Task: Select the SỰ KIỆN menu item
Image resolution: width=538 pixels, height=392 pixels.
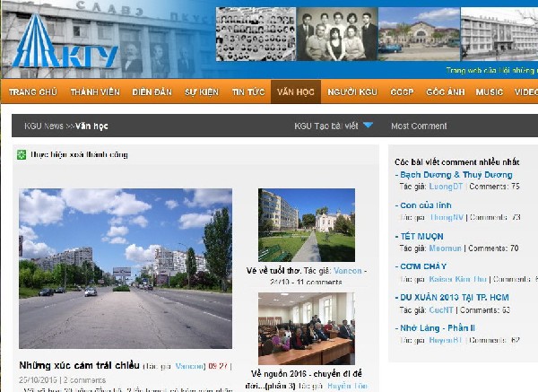Action: [x=202, y=92]
